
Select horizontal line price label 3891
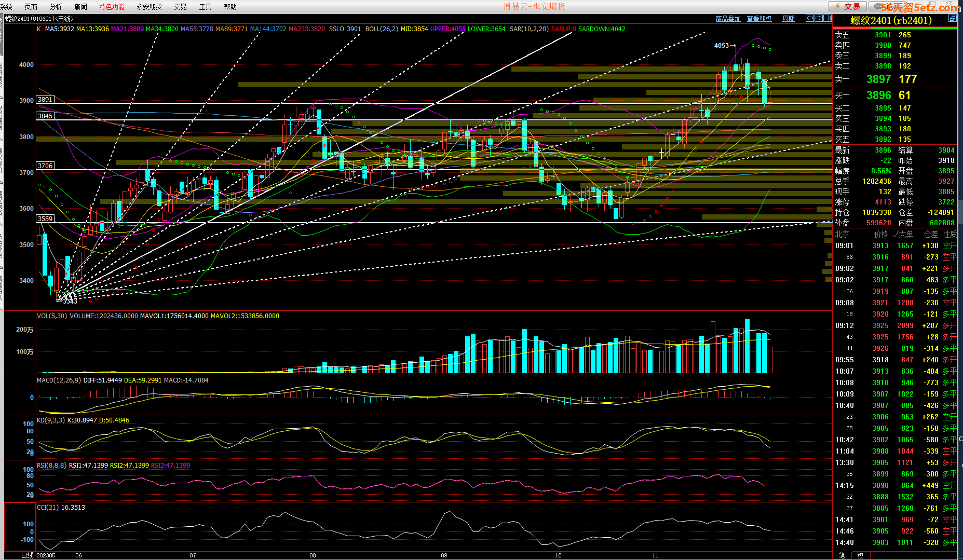click(x=45, y=99)
